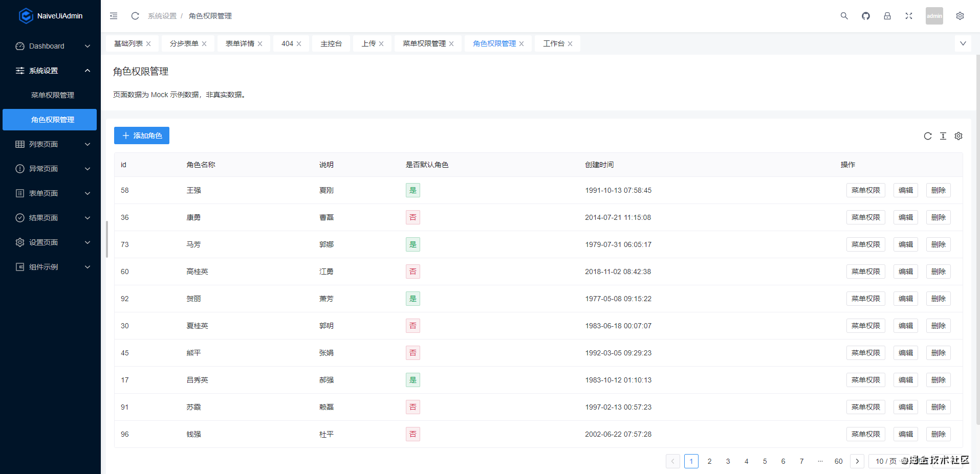Viewport: 980px width, 474px height.
Task: Toggle fullscreen mode icon
Action: (909, 16)
